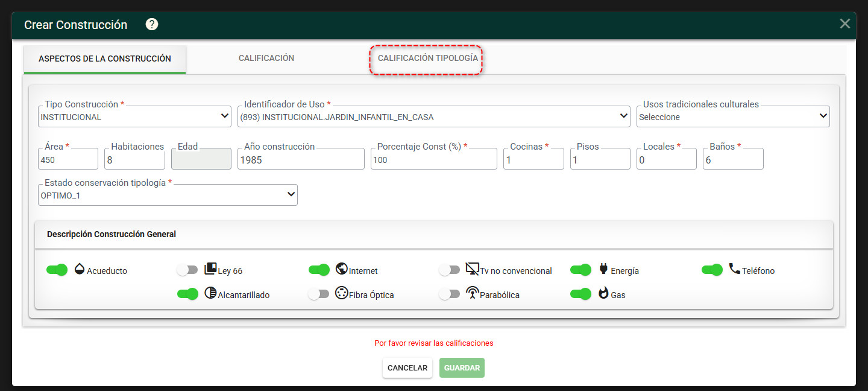Switch to the Calificación tab
The width and height of the screenshot is (868, 391).
tap(266, 59)
